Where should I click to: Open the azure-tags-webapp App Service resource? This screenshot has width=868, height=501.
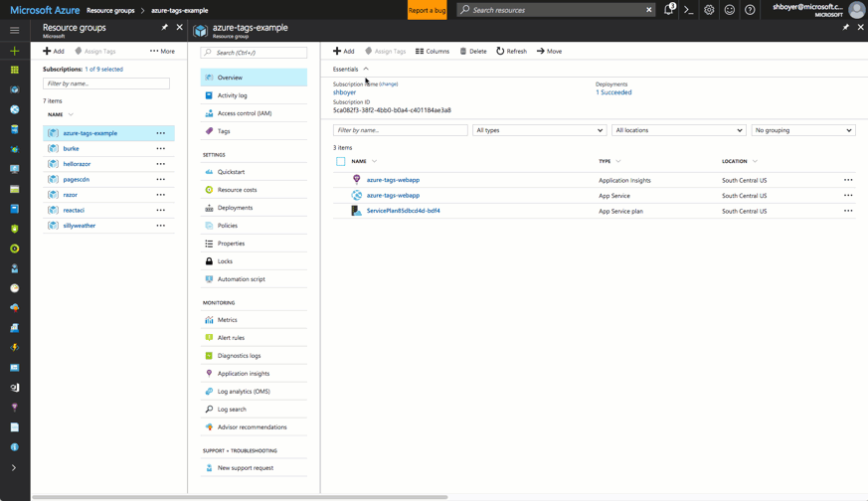tap(393, 196)
